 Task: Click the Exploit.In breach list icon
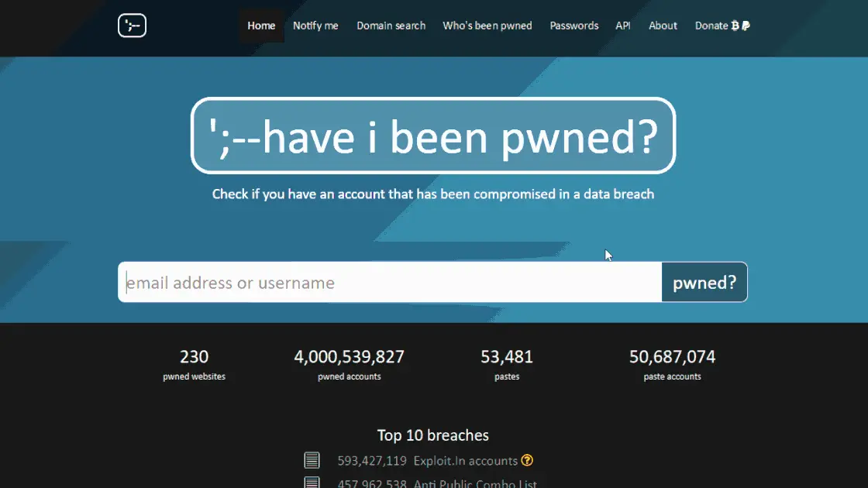[312, 460]
